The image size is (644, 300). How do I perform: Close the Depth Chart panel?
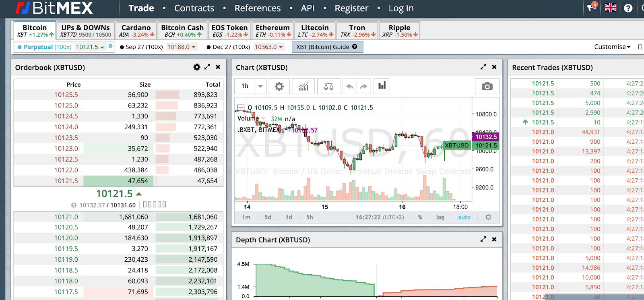pos(494,240)
